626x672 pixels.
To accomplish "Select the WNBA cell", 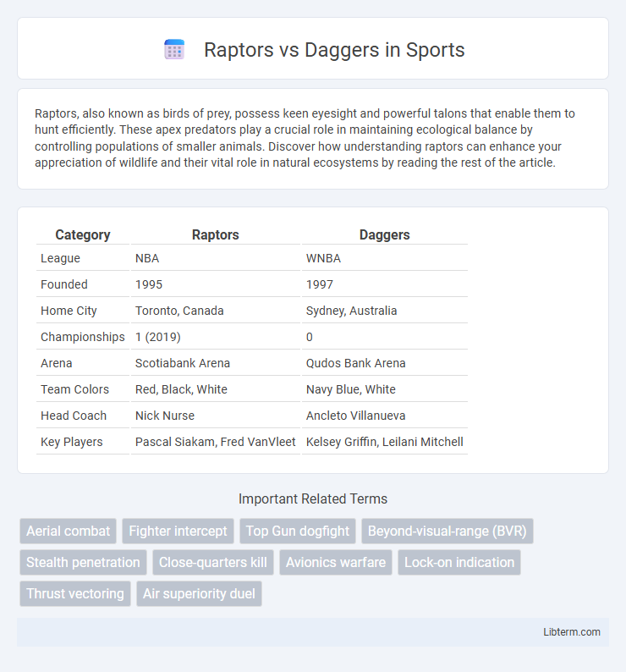I will 385,258.
